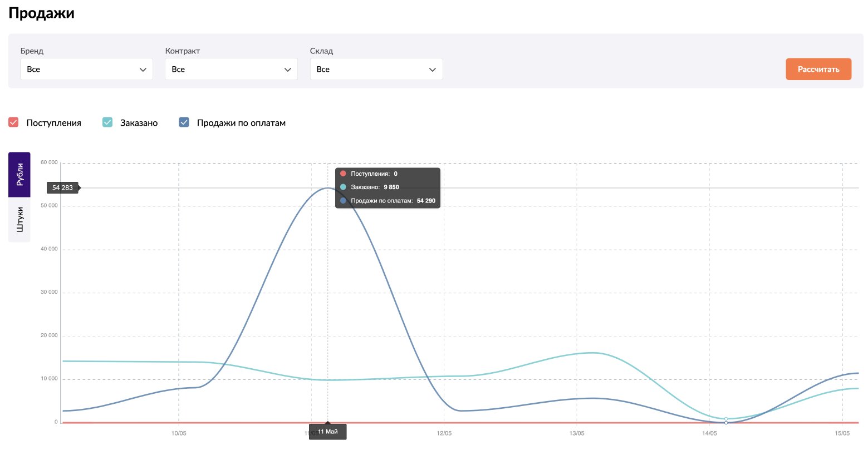This screenshot has width=868, height=450.
Task: Click the 10/05 x-axis date label
Action: click(179, 433)
